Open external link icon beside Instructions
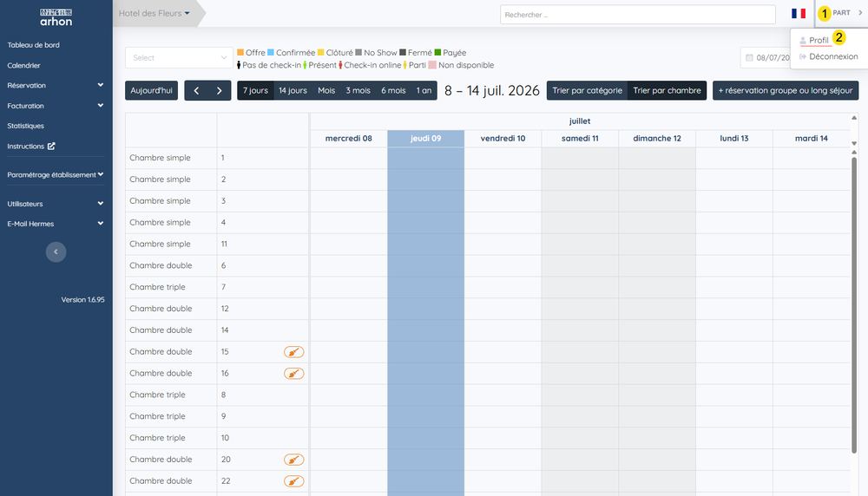Screen dimensions: 868x496 (51, 146)
